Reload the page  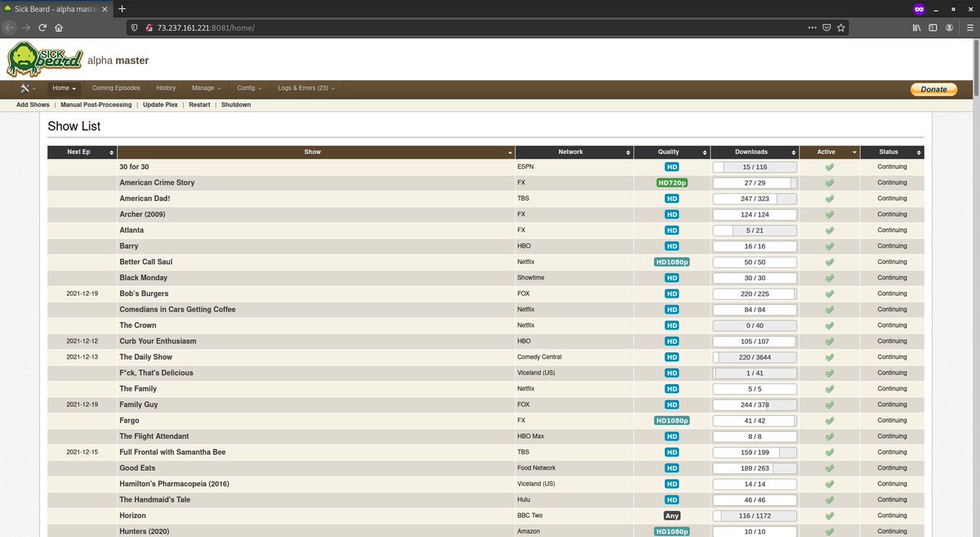(x=42, y=27)
